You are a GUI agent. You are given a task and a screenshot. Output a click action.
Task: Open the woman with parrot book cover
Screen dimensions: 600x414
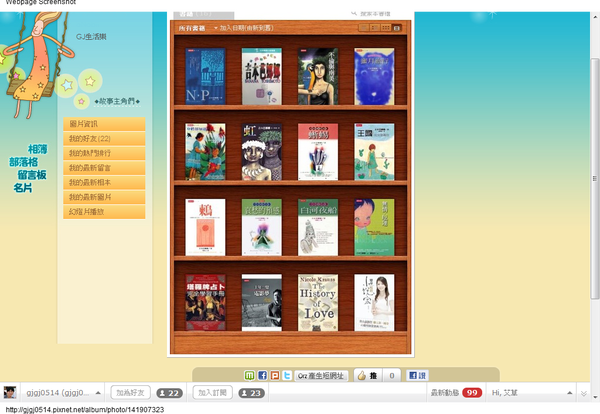coord(318,76)
